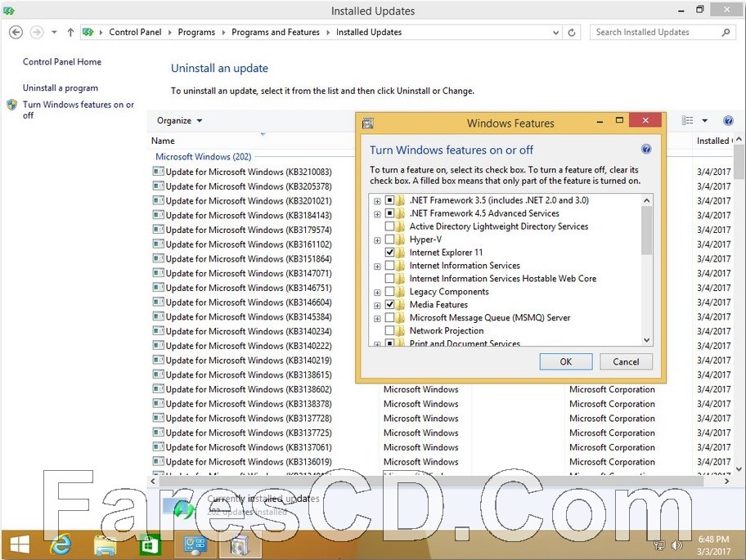Sort by Installed On column header
The height and width of the screenshot is (560, 746).
pos(713,141)
